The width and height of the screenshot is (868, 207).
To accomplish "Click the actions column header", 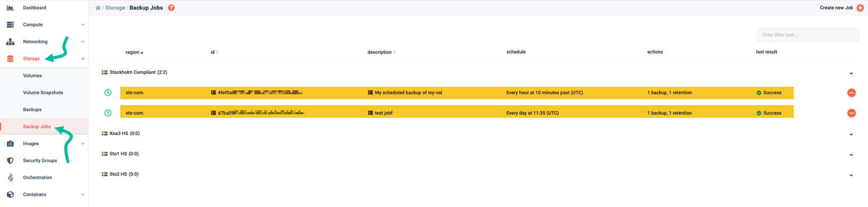I will click(655, 52).
